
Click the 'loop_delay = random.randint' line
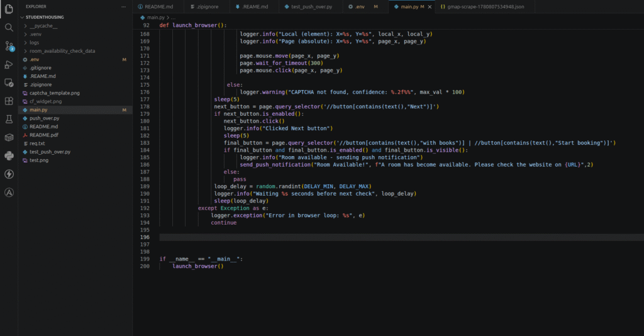coord(292,186)
